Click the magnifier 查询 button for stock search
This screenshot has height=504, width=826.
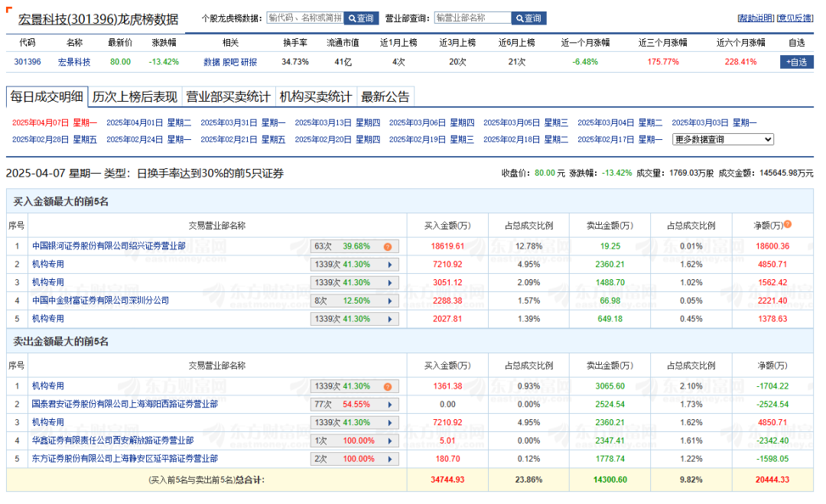361,18
